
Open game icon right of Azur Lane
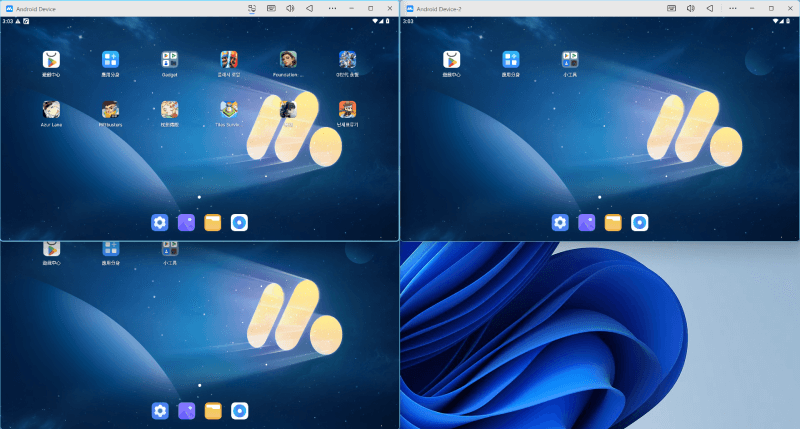pos(110,110)
